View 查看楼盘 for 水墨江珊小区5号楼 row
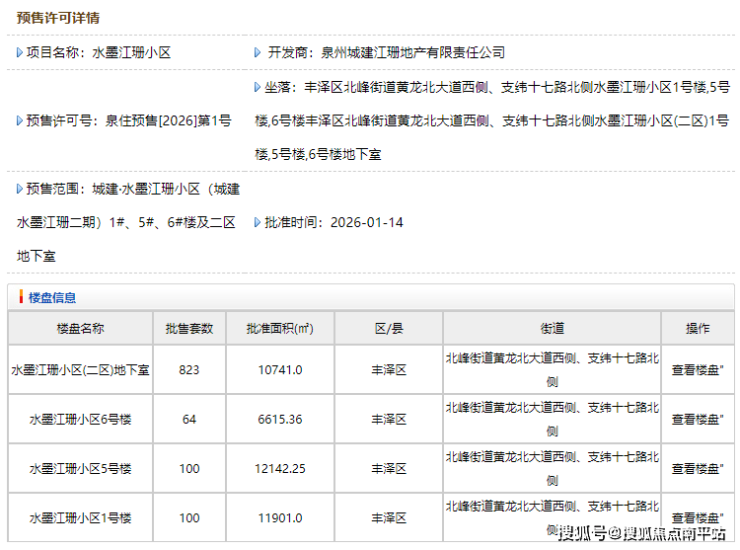 [x=697, y=469]
